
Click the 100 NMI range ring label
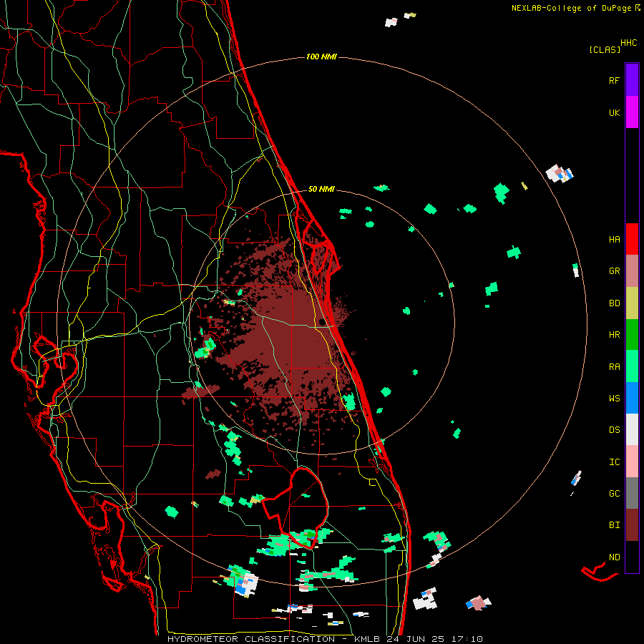point(321,57)
